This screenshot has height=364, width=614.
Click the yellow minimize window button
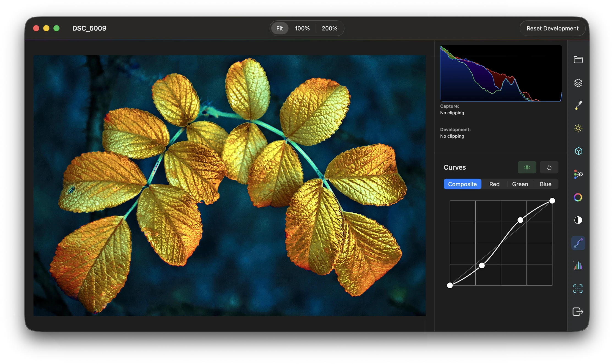coord(46,28)
